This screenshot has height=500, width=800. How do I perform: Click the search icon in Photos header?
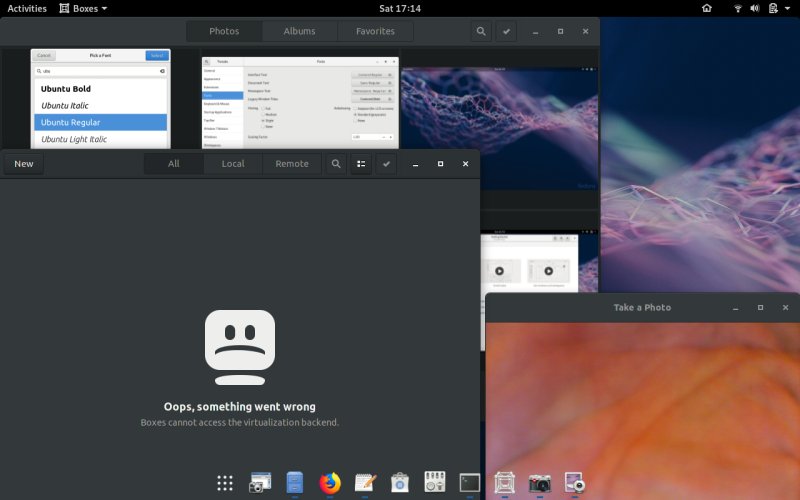point(481,31)
